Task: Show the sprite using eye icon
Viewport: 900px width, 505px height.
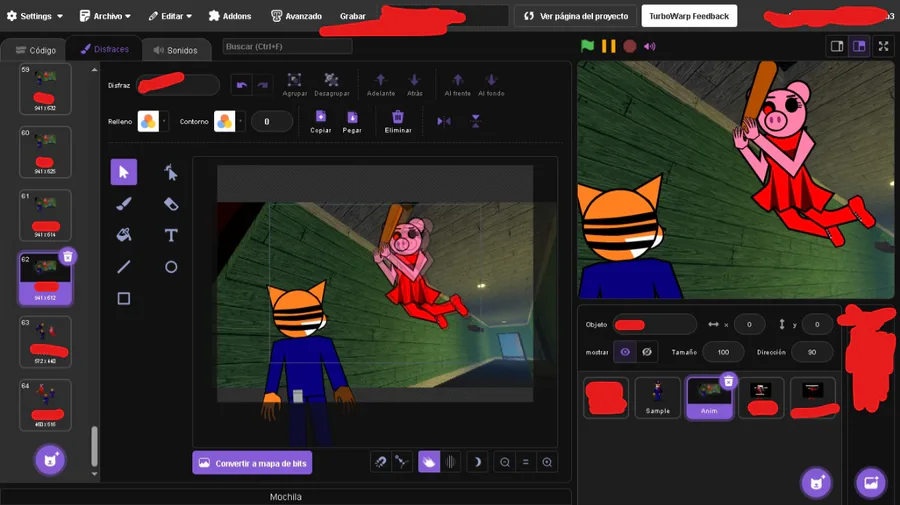Action: [x=625, y=352]
